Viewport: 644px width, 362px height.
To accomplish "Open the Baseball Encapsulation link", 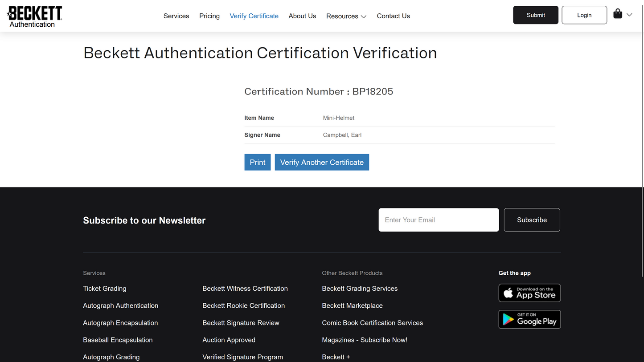I will coord(118,340).
